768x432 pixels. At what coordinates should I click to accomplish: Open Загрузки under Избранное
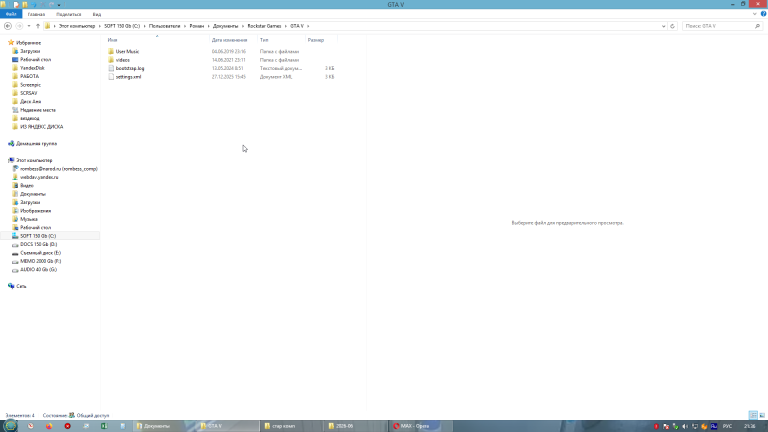click(30, 51)
